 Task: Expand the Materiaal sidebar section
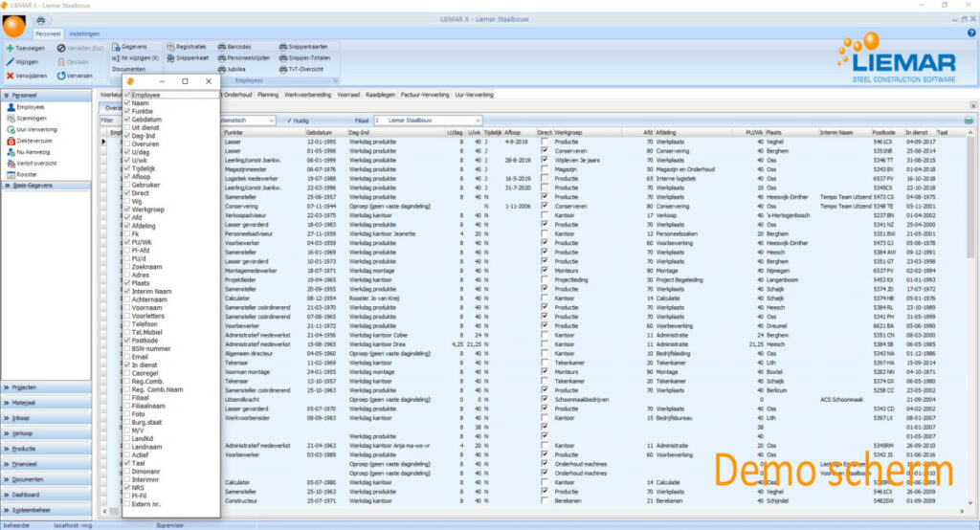[46, 403]
